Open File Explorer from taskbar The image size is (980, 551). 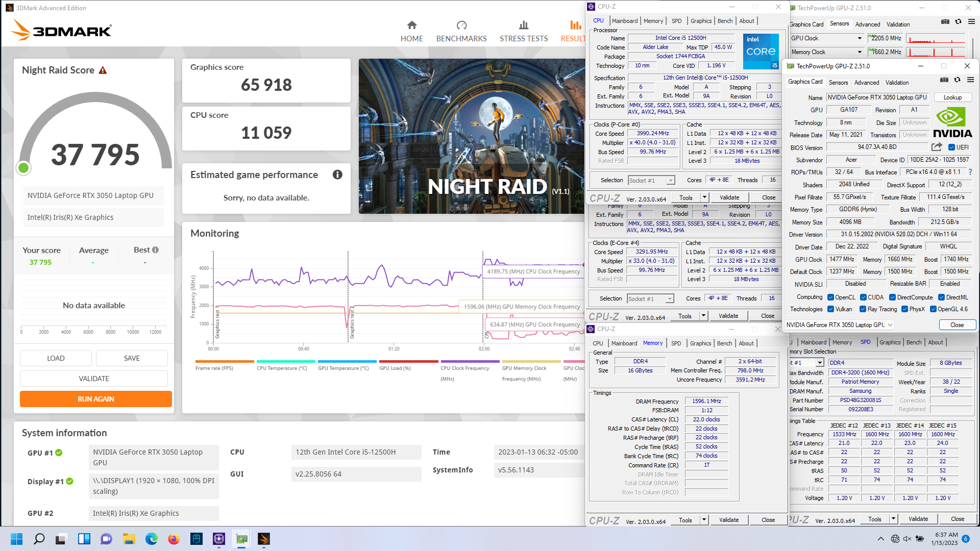[x=129, y=539]
